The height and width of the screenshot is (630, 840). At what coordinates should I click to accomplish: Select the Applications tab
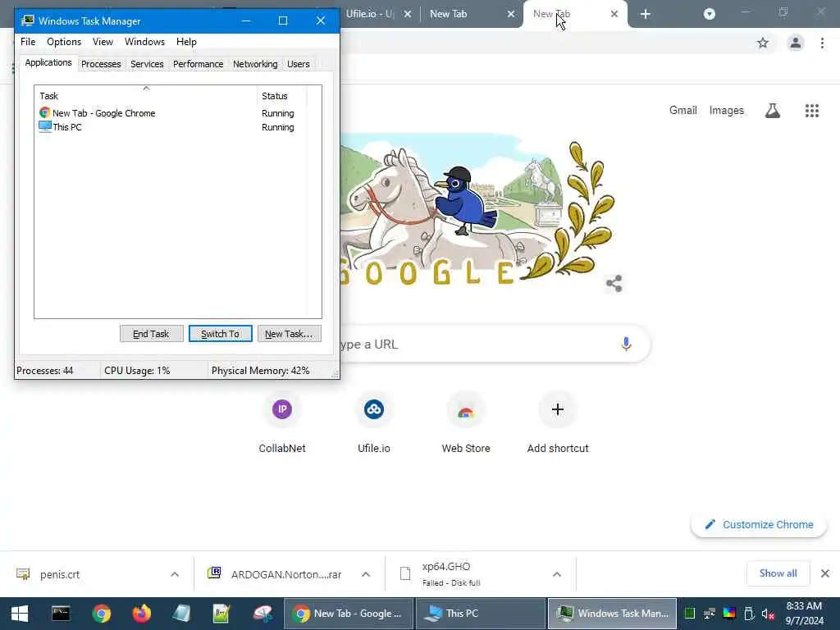(48, 62)
